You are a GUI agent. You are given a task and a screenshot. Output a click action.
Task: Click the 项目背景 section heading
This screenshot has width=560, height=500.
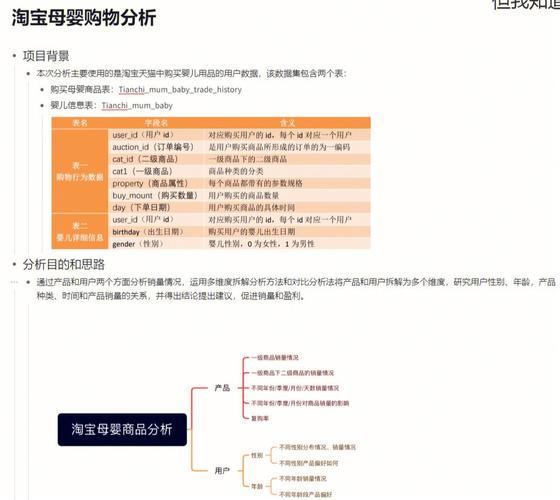point(46,56)
